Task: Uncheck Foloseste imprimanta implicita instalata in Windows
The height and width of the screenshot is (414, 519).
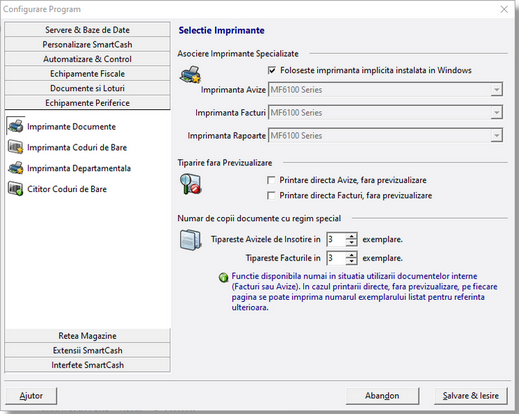Action: tap(272, 70)
